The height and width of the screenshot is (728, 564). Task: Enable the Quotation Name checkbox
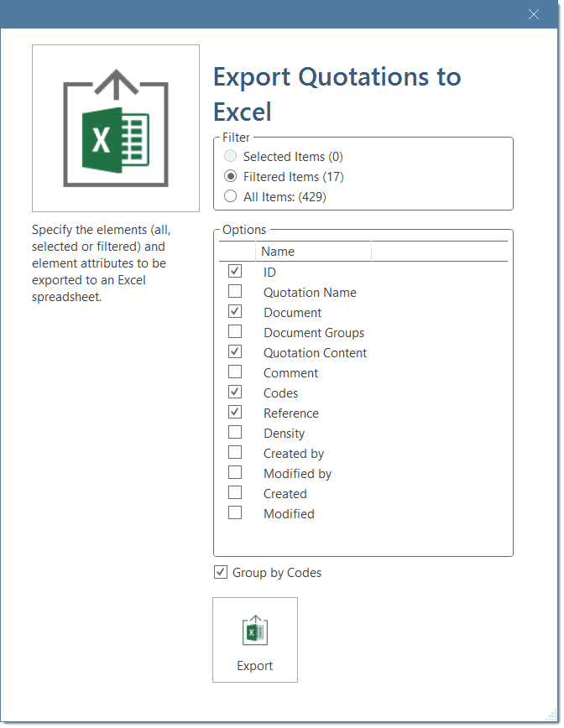(x=235, y=292)
